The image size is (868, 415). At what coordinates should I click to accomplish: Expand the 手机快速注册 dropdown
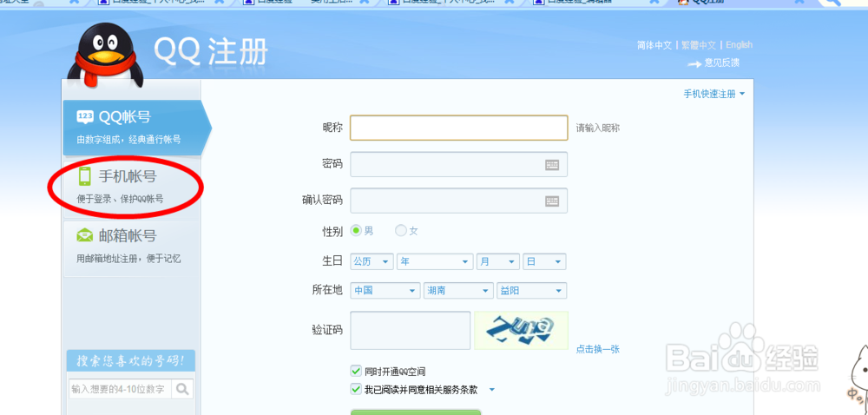(714, 94)
